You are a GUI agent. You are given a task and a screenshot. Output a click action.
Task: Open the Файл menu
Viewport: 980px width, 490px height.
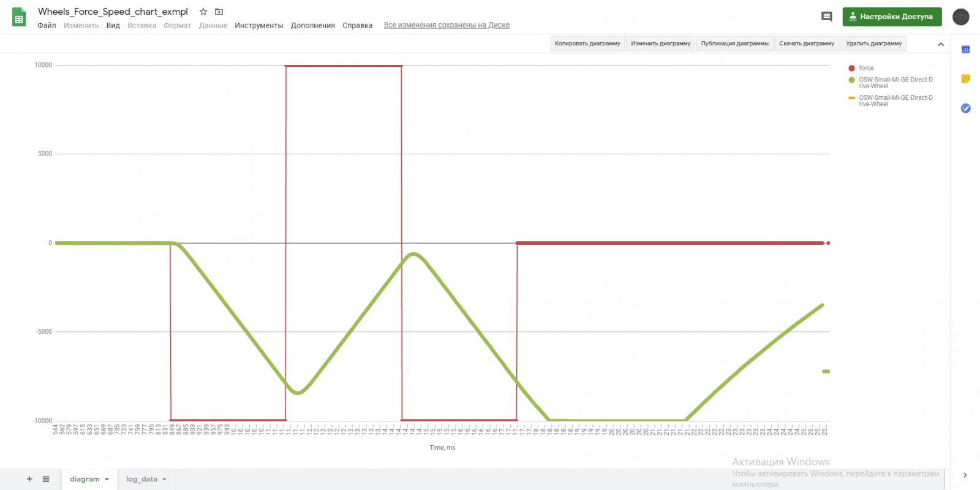(x=47, y=26)
